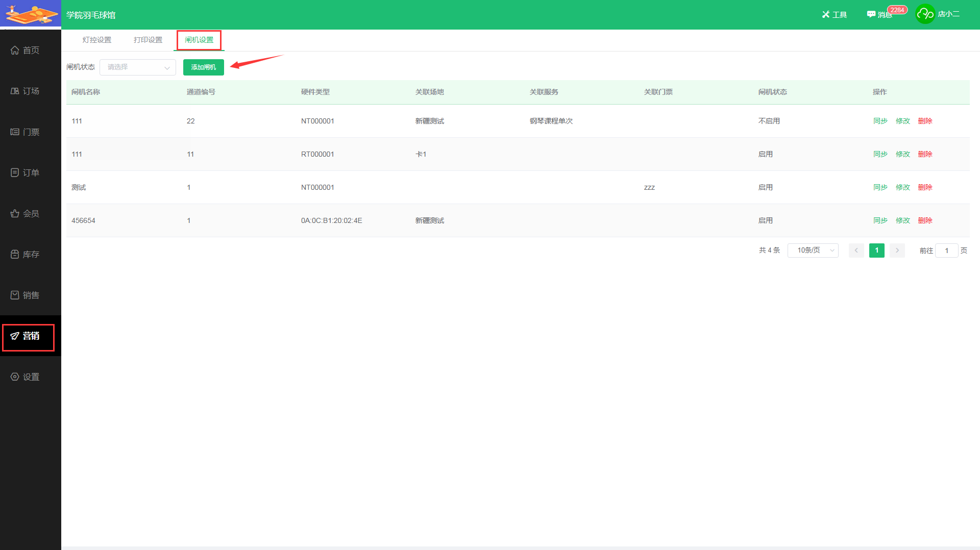Click 修改 for the 测试 gate row
Screen dimensions: 980x550
click(x=902, y=187)
